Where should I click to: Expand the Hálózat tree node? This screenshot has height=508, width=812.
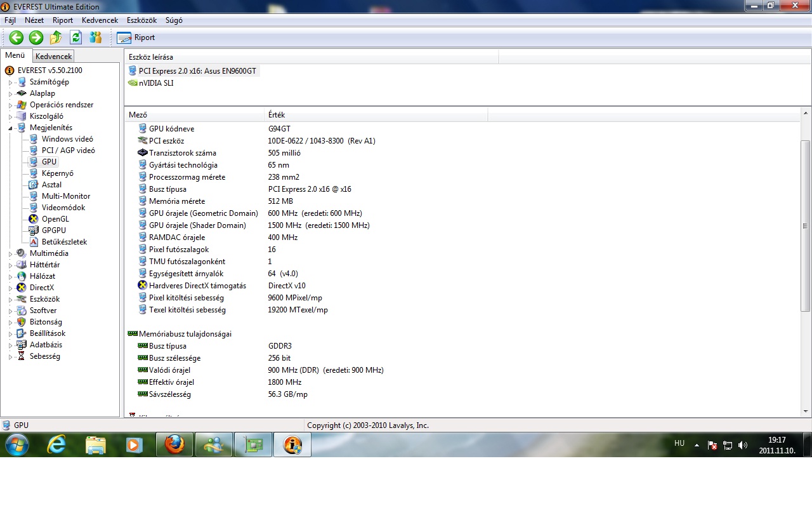tap(10, 276)
